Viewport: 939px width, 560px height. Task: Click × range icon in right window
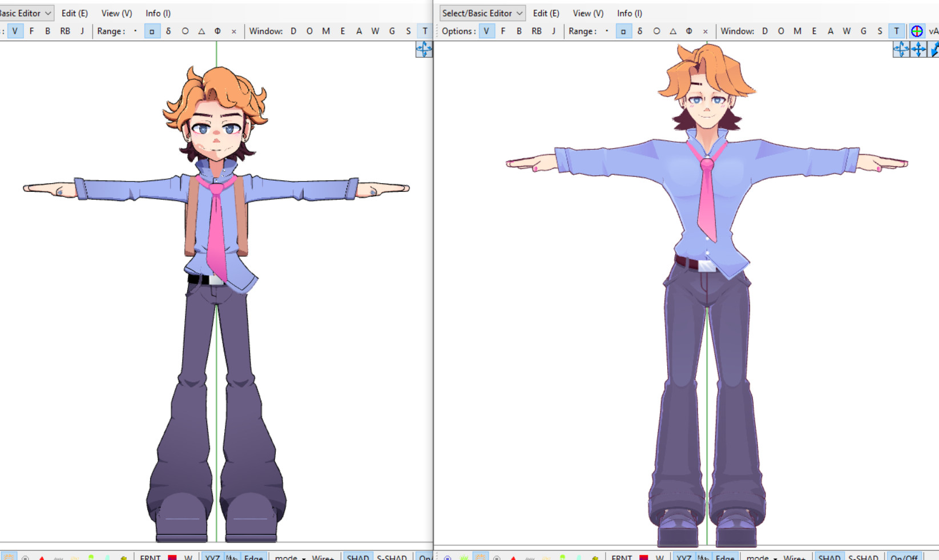coord(706,31)
